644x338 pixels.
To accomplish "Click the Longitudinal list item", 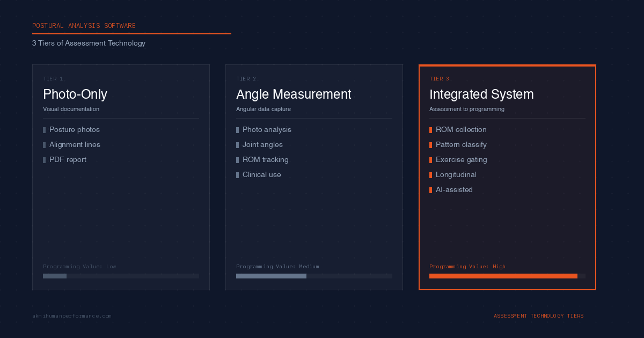I will pyautogui.click(x=452, y=175).
